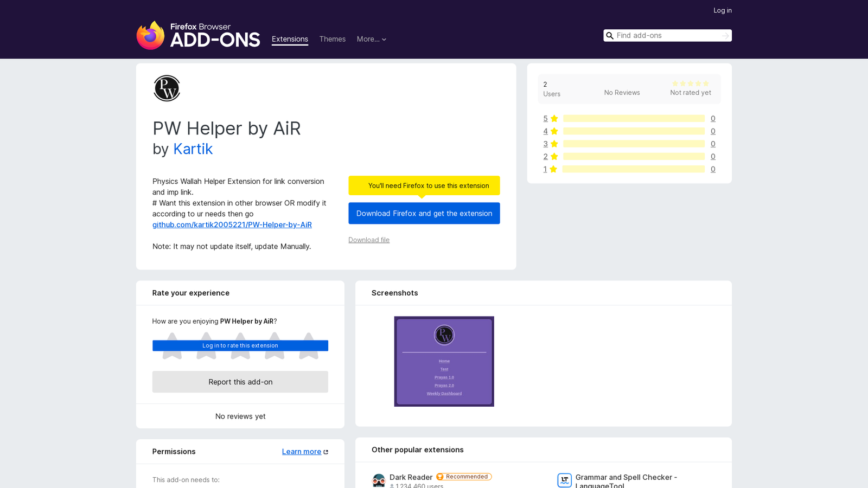868x488 pixels.
Task: Click Log in at top right
Action: click(723, 10)
